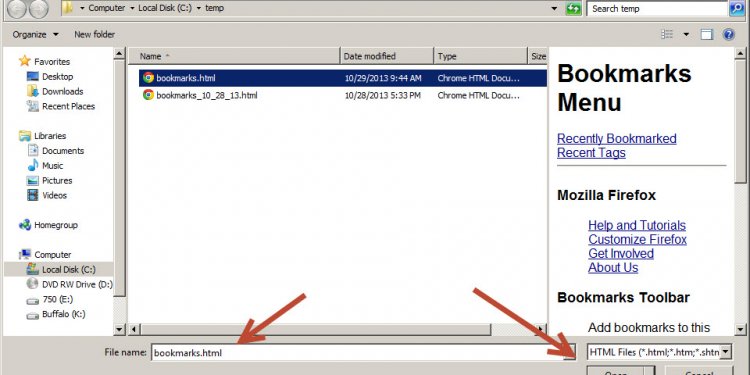Open the Organize menu

point(35,34)
